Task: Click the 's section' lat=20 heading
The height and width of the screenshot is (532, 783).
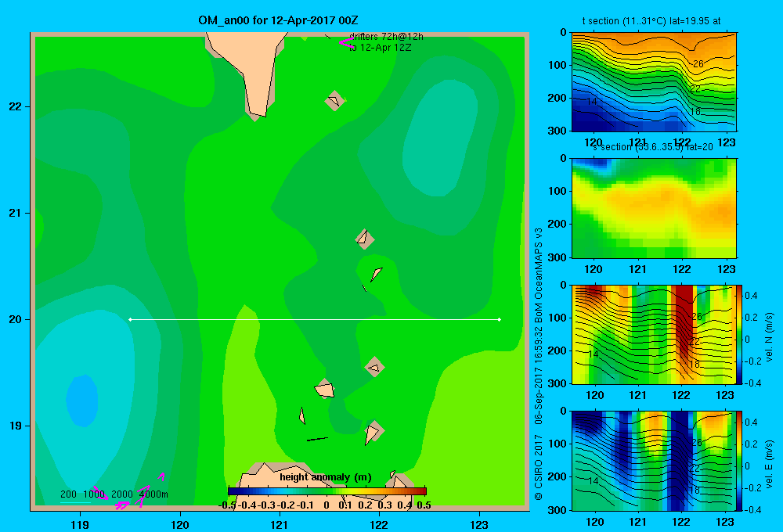Action: coord(652,147)
